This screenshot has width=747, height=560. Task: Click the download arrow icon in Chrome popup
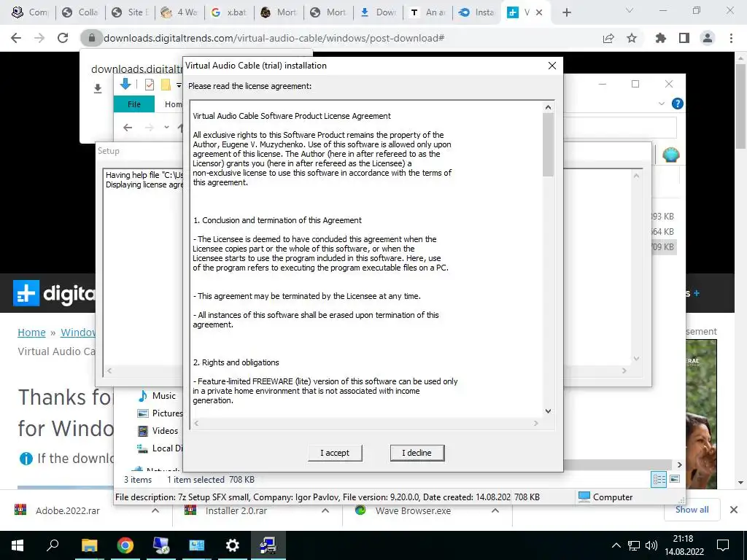coord(98,88)
